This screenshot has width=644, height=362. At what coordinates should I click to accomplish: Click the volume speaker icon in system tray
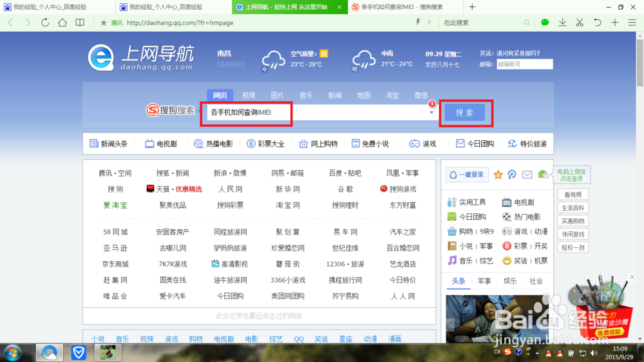pyautogui.click(x=594, y=353)
